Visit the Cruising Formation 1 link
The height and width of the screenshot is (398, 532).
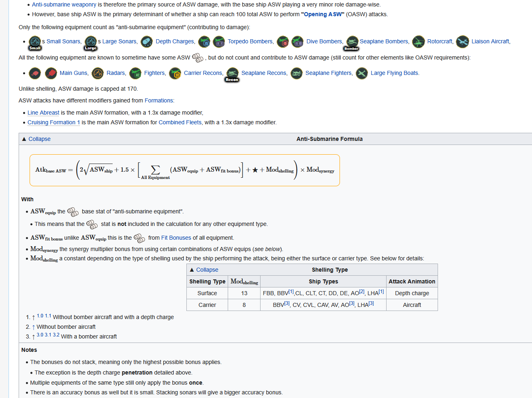coord(54,122)
